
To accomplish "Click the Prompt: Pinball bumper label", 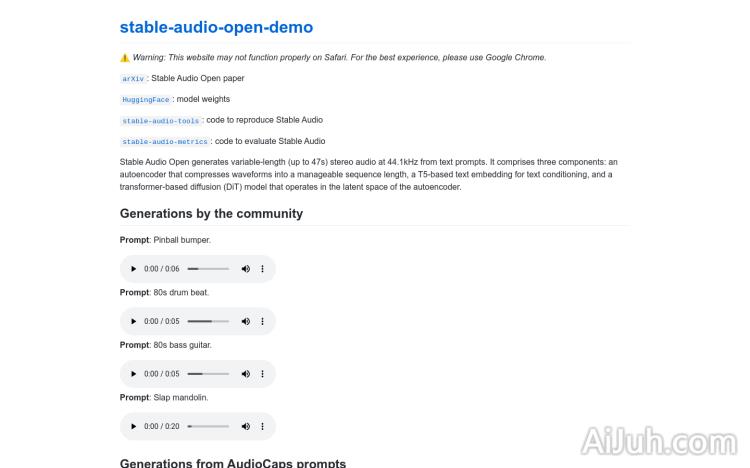I will (165, 240).
